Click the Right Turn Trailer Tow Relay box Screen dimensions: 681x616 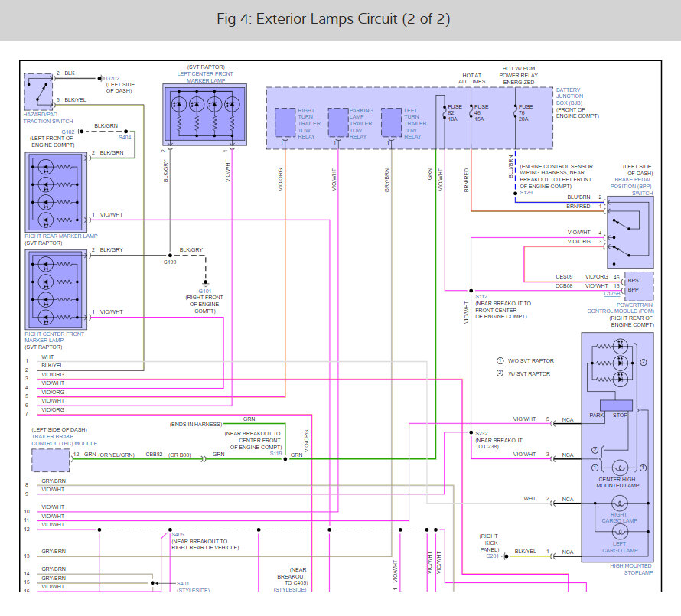[x=285, y=123]
